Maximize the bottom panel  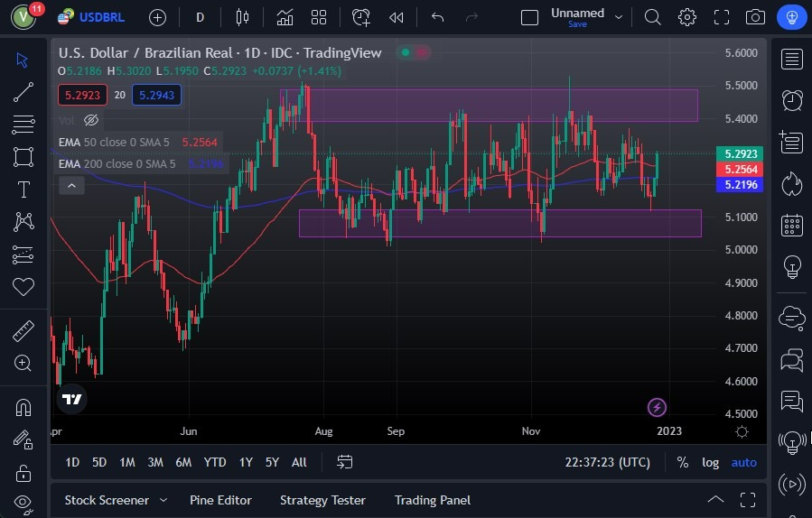(748, 500)
